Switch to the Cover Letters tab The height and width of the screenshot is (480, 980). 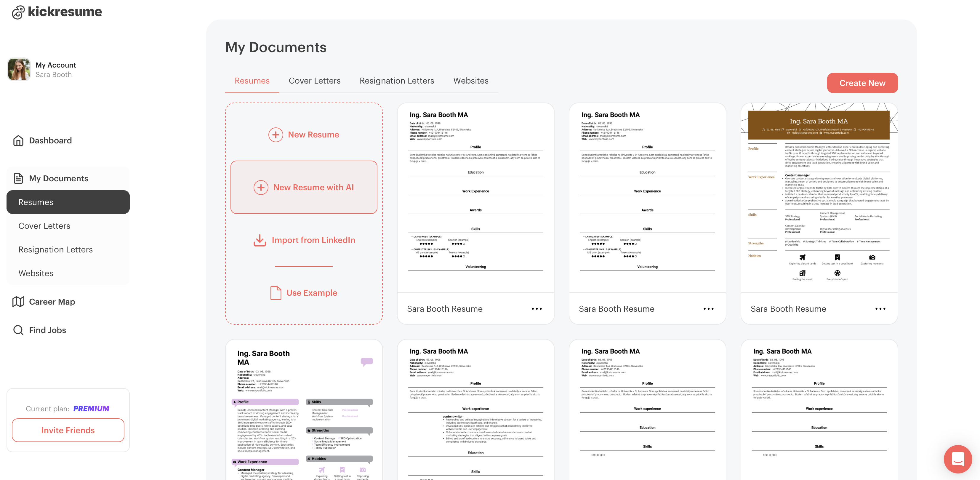(314, 81)
